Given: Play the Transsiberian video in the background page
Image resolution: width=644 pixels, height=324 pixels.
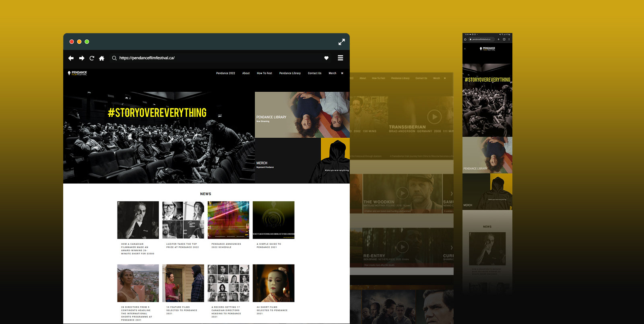Looking at the screenshot, I should pyautogui.click(x=434, y=117).
